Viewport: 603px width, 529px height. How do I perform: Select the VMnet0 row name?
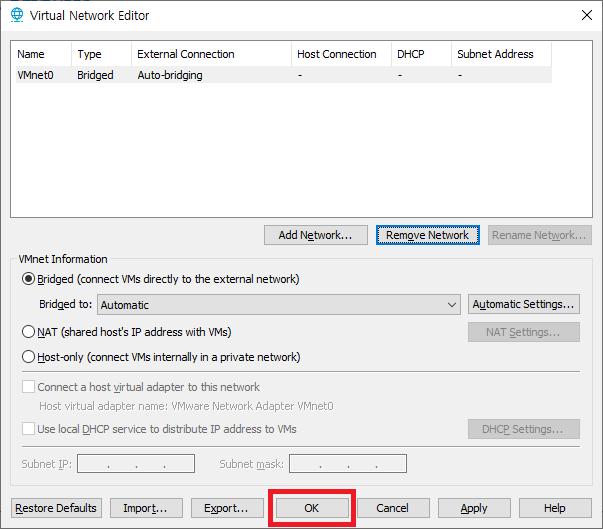tap(35, 75)
